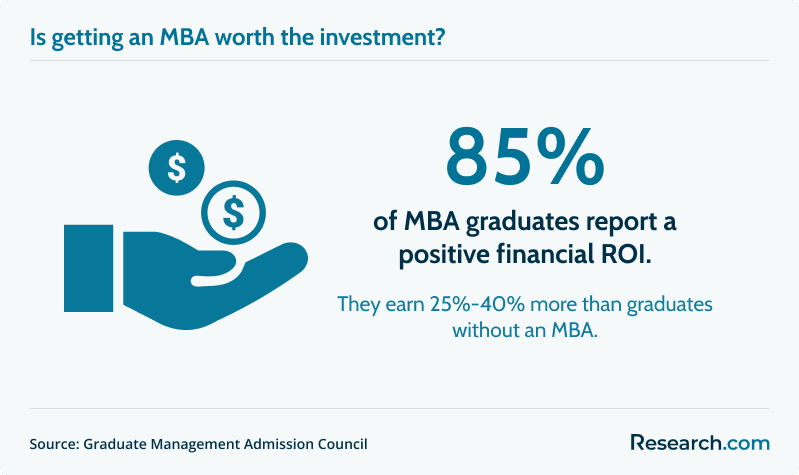Click the '.com' part of logo
This screenshot has height=475, width=799.
pyautogui.click(x=745, y=443)
